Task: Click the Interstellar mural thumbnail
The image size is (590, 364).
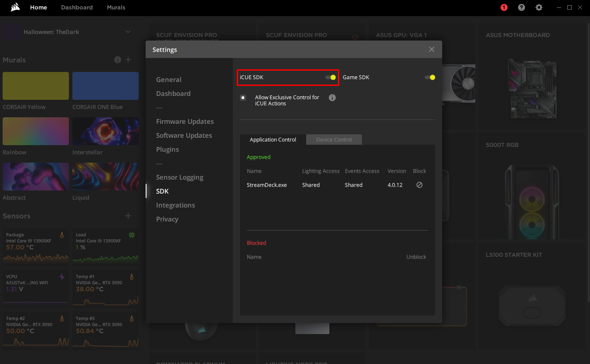Action: tap(105, 131)
